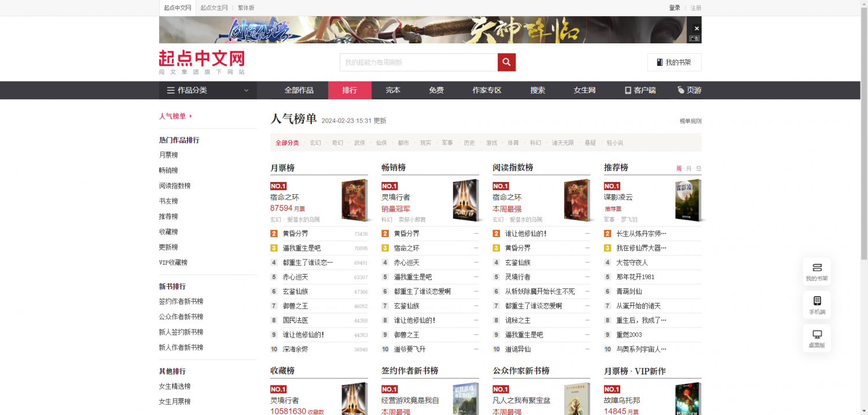
Task: Filter rankings by 都市 category
Action: (x=403, y=143)
